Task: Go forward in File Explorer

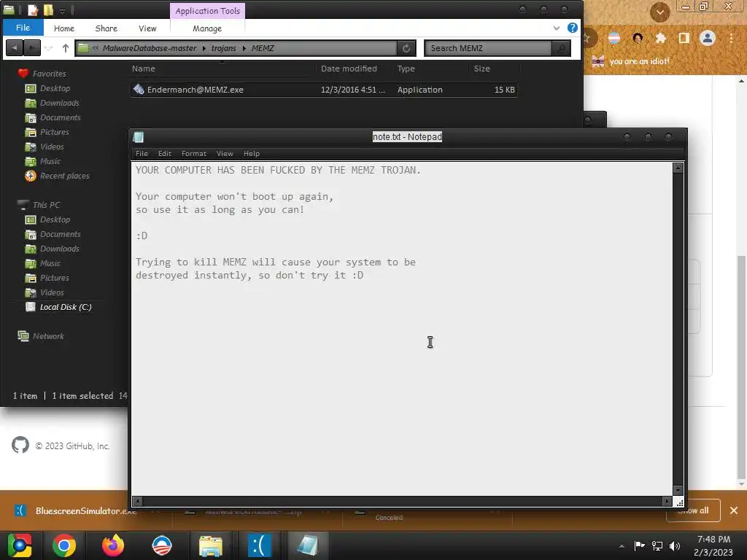Action: 32,48
